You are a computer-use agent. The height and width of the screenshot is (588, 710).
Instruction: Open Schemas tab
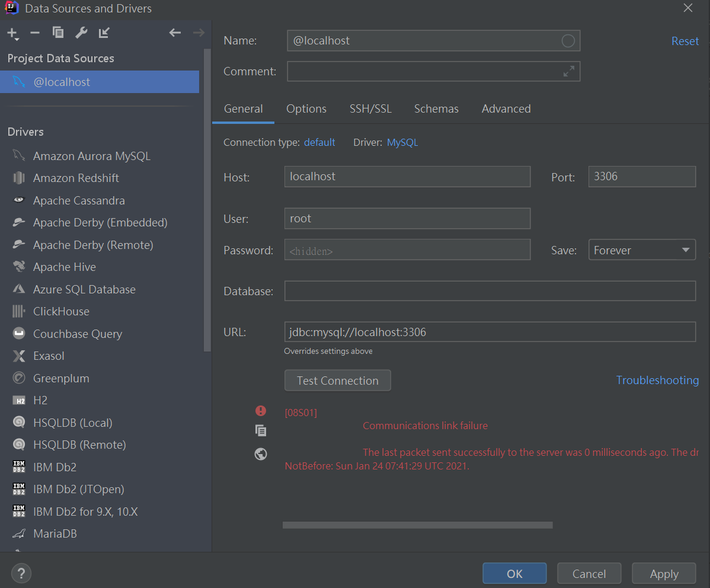[x=436, y=108]
